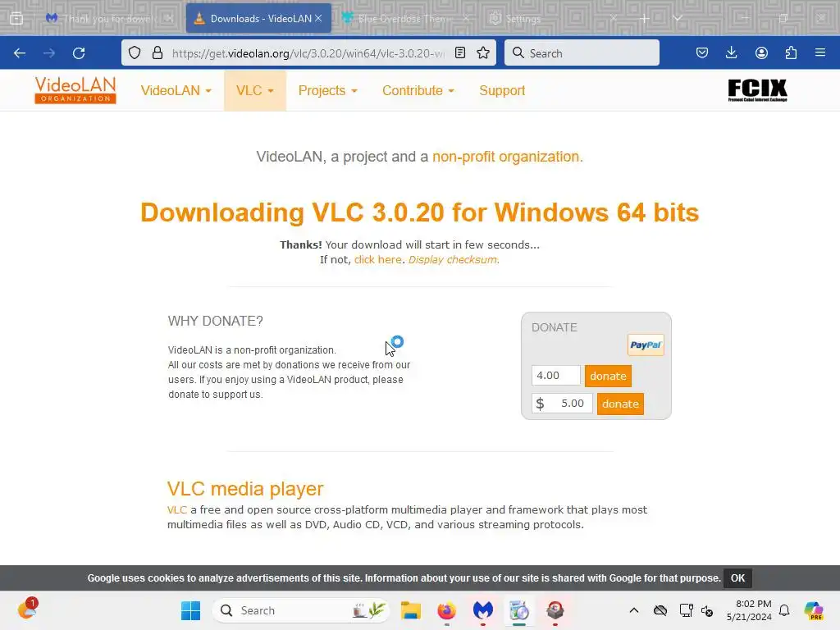Click the VideoLAN Organization logo
This screenshot has width=840, height=630.
click(x=75, y=90)
